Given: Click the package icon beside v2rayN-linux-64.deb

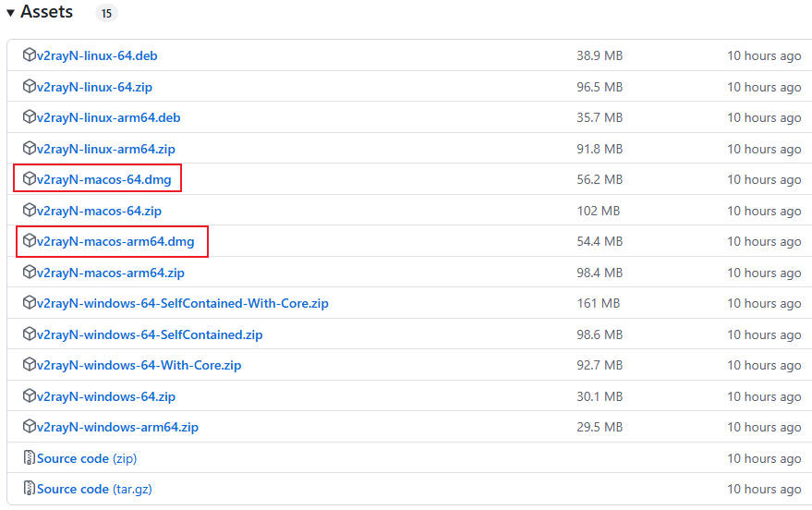Looking at the screenshot, I should click(30, 55).
